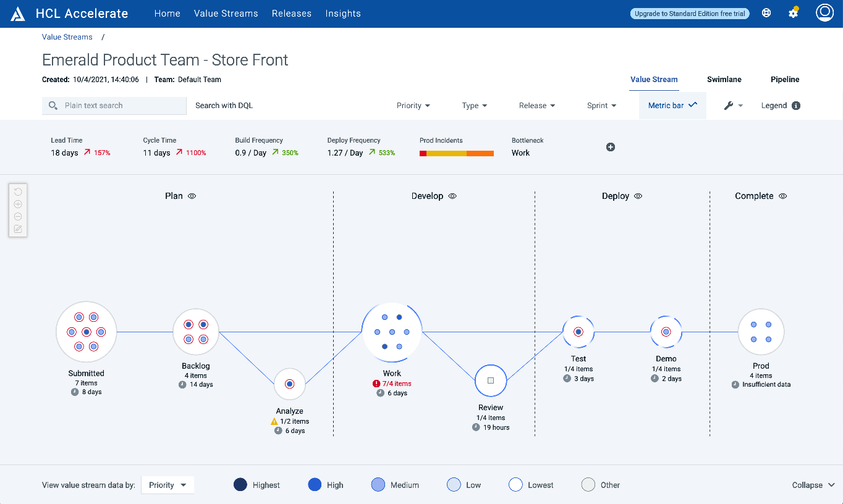
Task: Toggle the Metric bar display
Action: tap(672, 106)
